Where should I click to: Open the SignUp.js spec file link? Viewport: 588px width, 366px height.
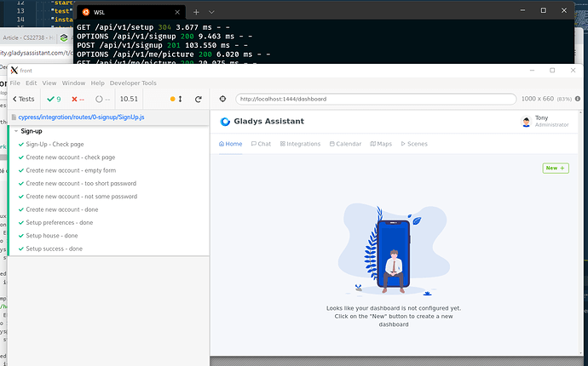pyautogui.click(x=81, y=117)
